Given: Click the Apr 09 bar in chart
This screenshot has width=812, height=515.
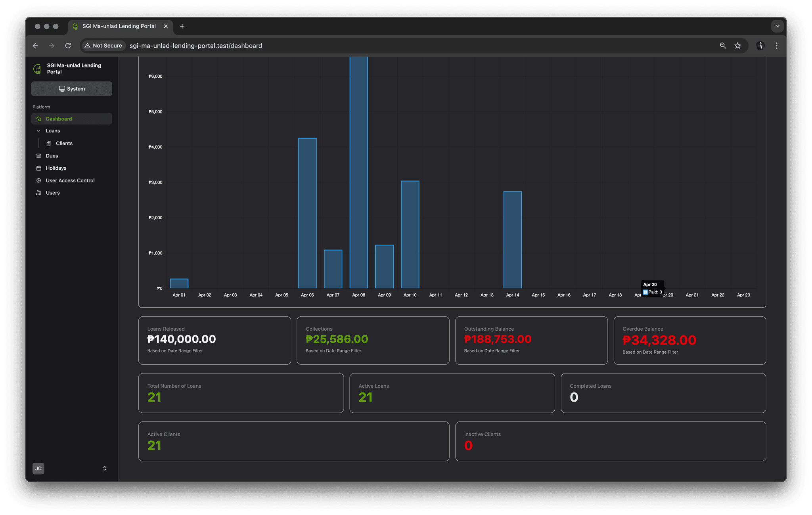Looking at the screenshot, I should pos(384,267).
